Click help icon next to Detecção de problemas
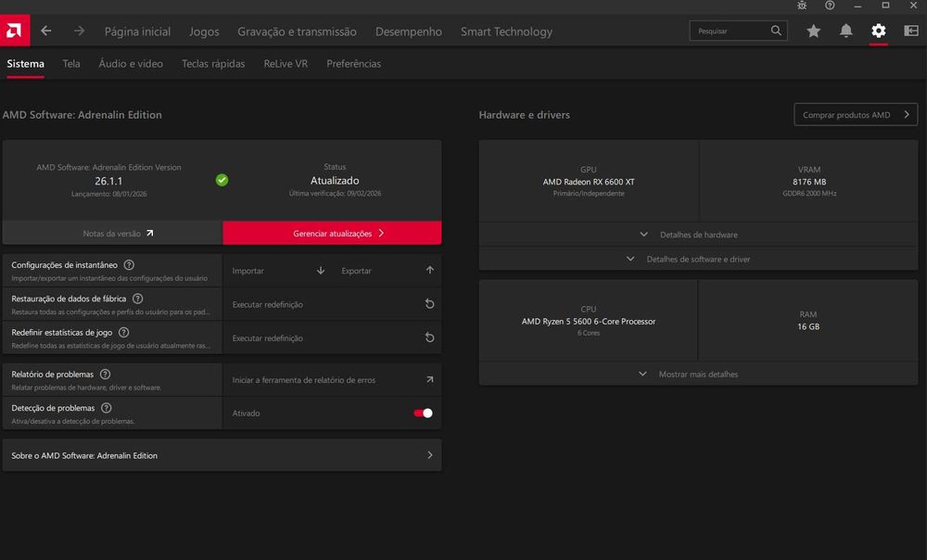 point(106,408)
